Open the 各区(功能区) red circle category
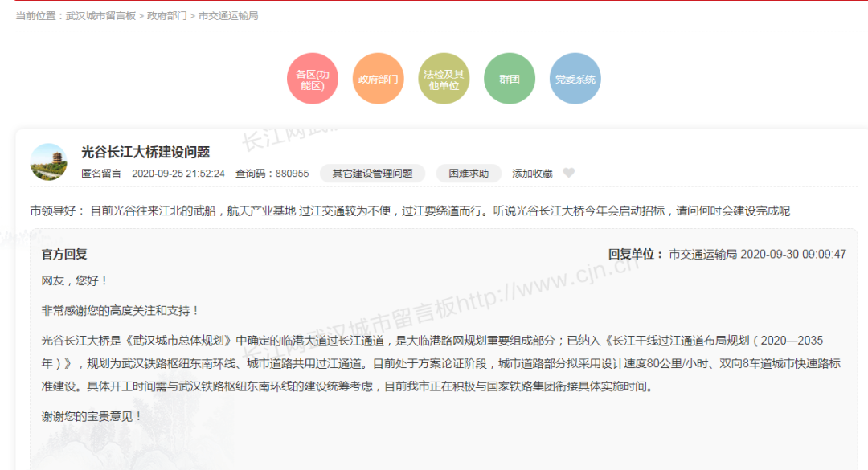This screenshot has width=868, height=470. 312,79
